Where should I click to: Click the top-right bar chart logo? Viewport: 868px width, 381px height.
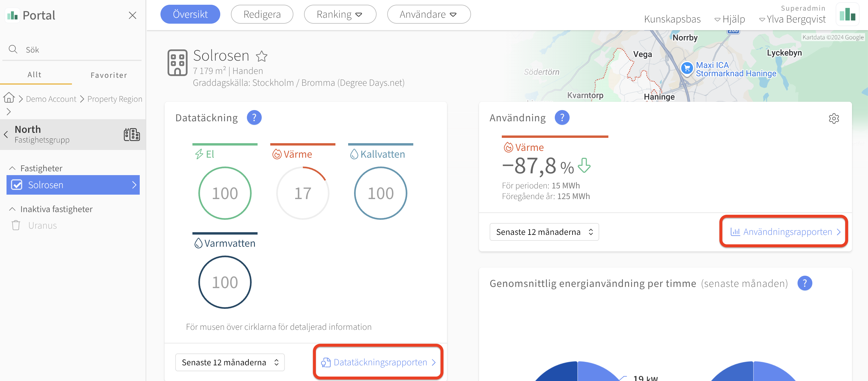pyautogui.click(x=847, y=14)
